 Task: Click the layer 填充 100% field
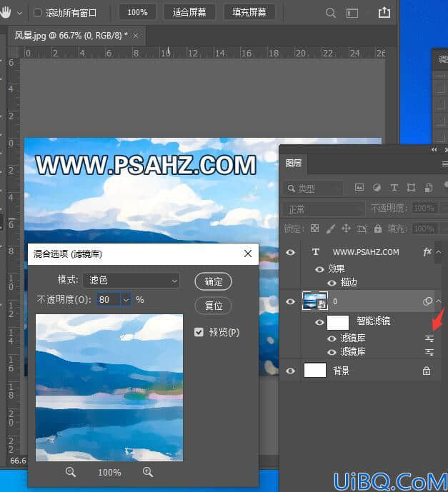tap(424, 229)
